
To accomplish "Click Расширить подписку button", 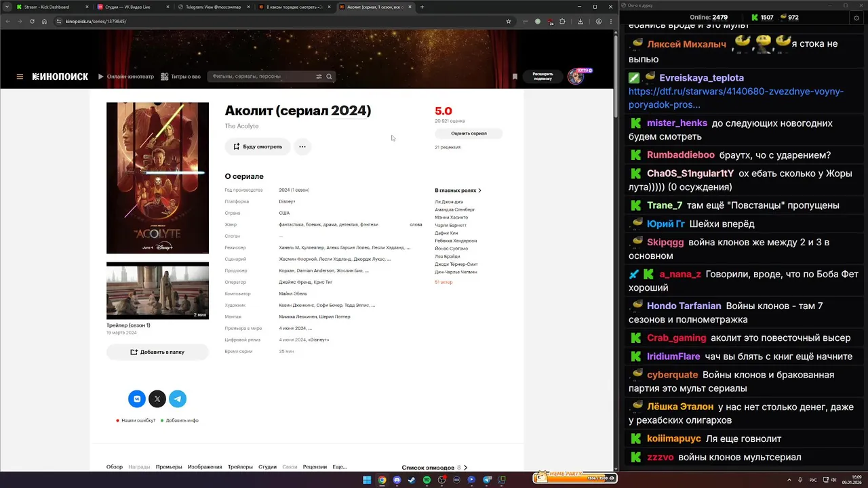I will (542, 77).
